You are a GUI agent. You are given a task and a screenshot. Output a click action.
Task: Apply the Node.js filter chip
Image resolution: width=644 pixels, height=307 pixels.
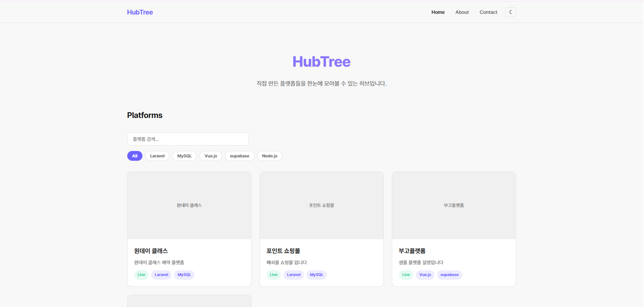tap(269, 156)
